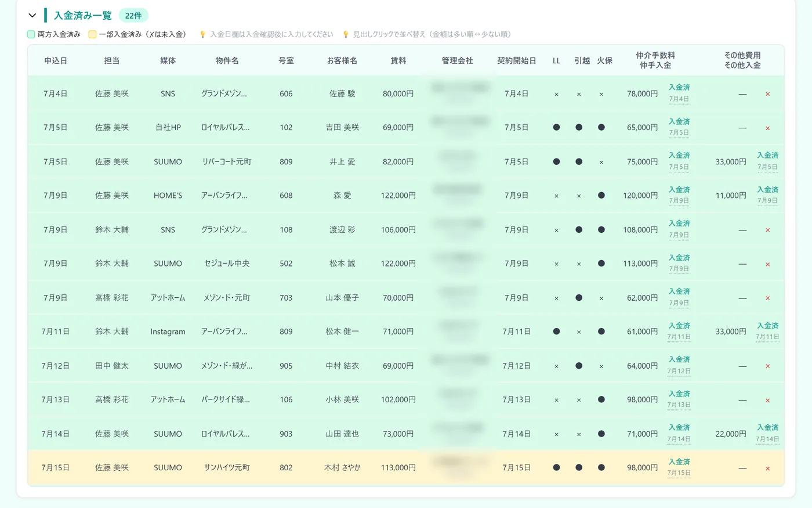Toggle 引越 dot in 渡辺 彩 row
Screen dimensions: 812x508
click(x=579, y=229)
